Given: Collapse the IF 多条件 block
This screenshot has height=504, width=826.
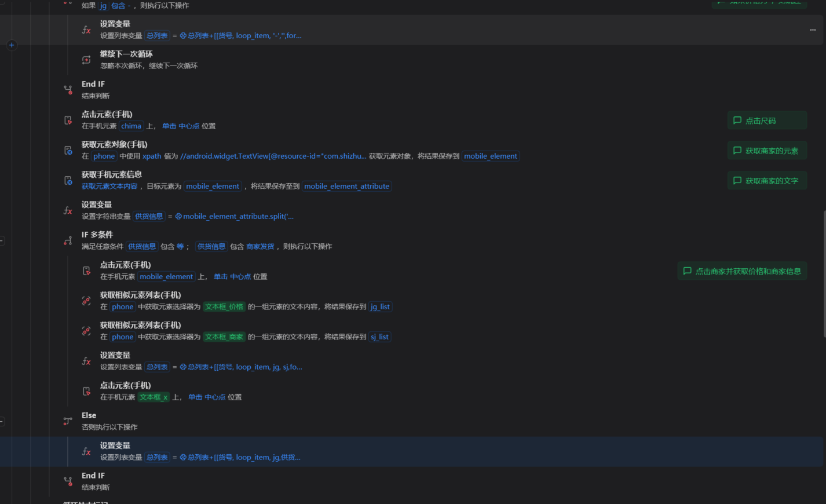Looking at the screenshot, I should point(2,240).
